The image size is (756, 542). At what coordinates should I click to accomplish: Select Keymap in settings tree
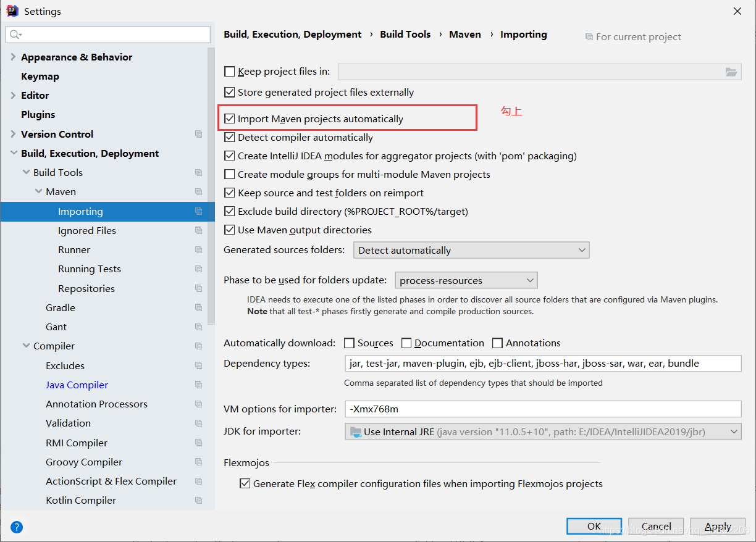click(x=40, y=76)
